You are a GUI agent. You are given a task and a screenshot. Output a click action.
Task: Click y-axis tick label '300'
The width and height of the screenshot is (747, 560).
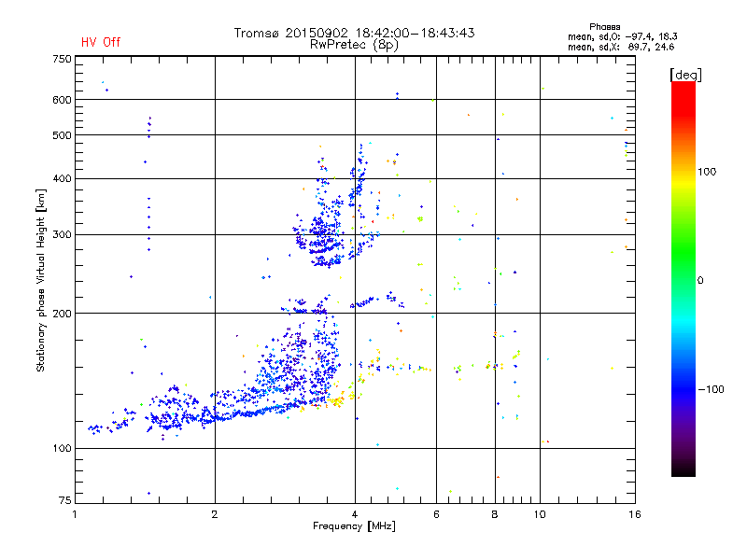click(x=62, y=234)
